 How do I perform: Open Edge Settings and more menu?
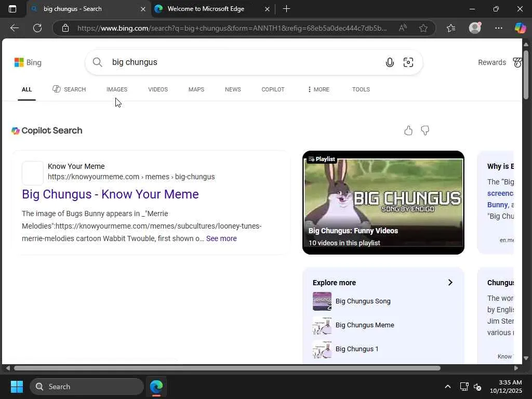click(x=498, y=28)
